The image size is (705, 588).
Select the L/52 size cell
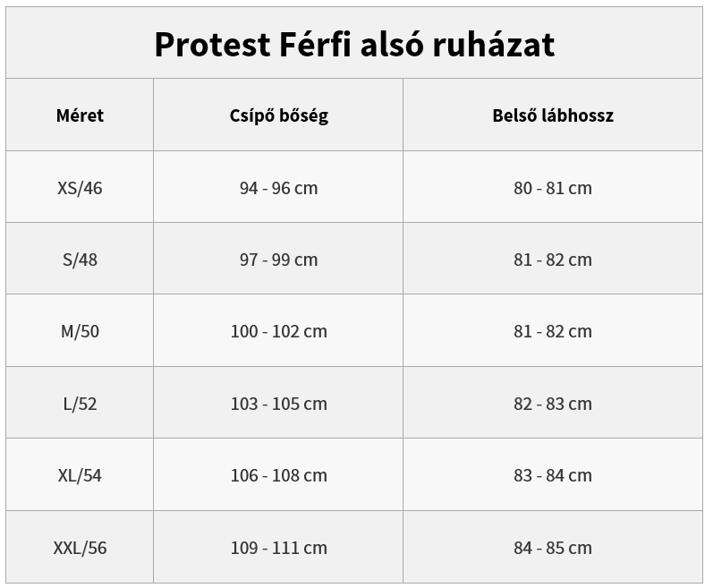tap(80, 404)
